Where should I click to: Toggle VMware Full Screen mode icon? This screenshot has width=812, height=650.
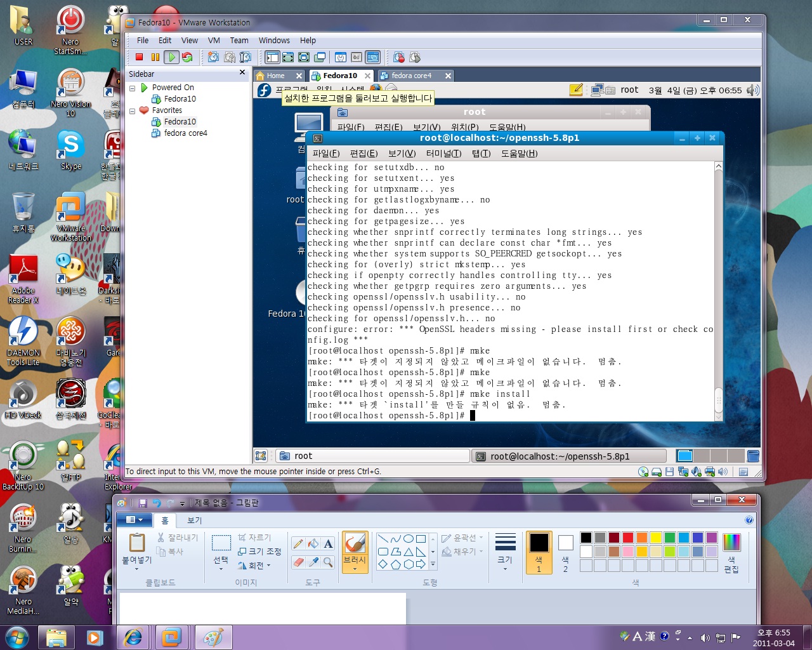tap(304, 57)
